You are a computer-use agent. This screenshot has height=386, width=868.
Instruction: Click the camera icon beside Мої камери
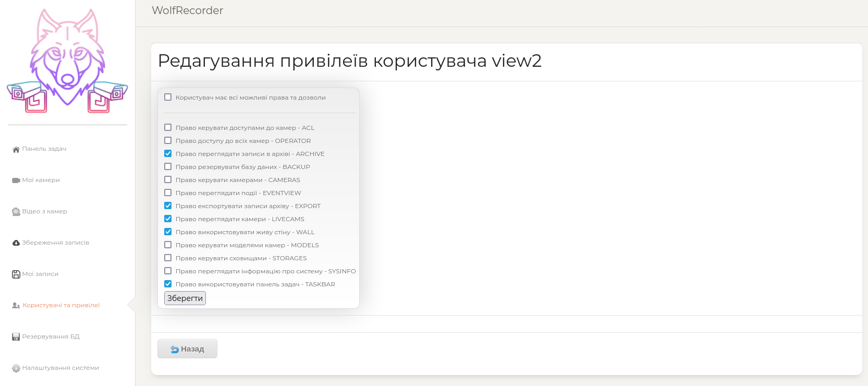point(16,180)
